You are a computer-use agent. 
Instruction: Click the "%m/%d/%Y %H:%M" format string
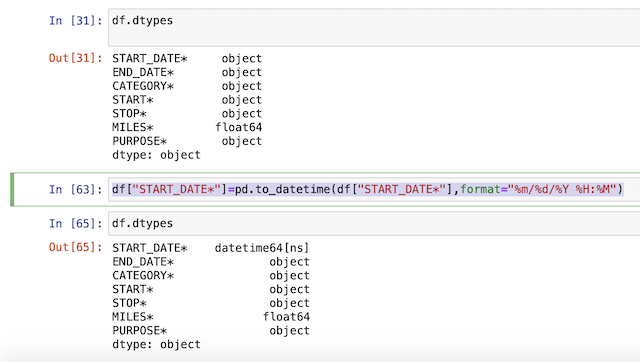click(x=562, y=189)
